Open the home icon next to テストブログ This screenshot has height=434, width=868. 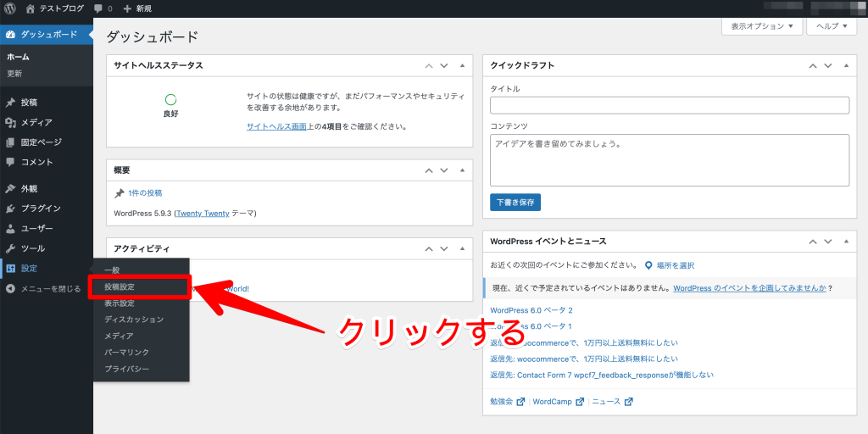pos(31,8)
